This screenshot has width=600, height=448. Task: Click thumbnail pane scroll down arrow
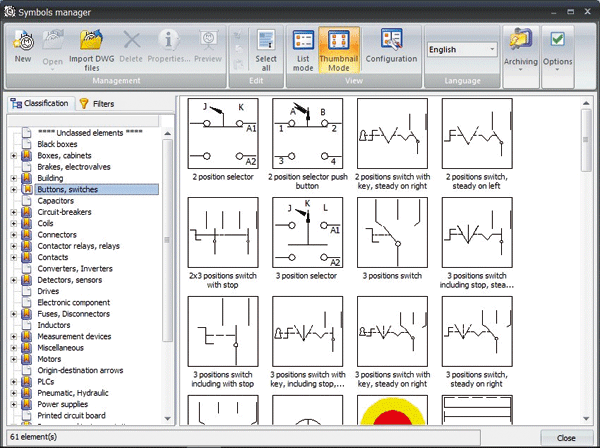[x=586, y=419]
